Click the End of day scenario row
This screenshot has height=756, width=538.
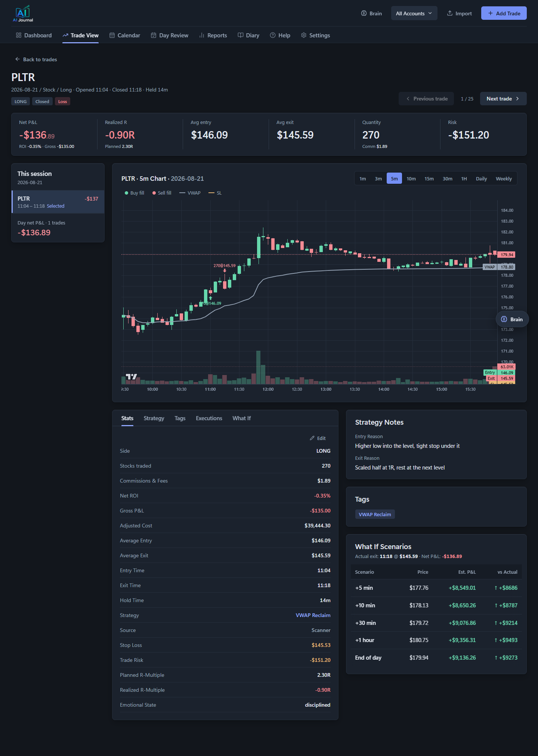436,658
